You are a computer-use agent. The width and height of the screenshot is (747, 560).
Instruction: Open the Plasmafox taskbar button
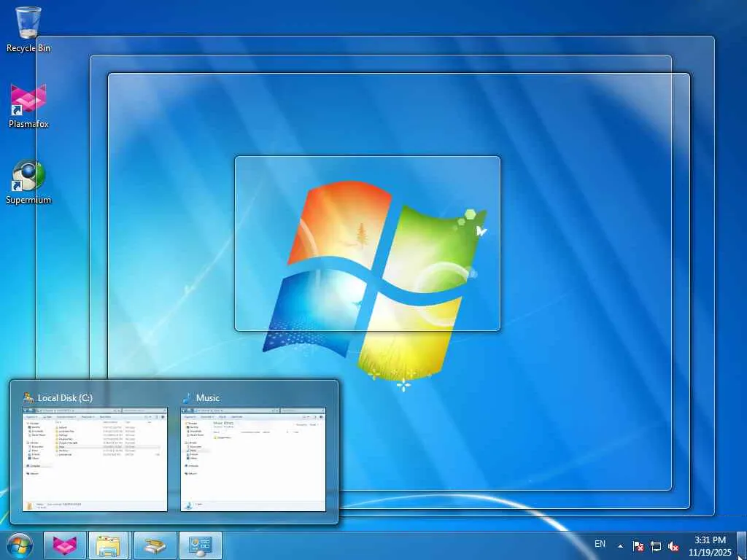point(65,545)
